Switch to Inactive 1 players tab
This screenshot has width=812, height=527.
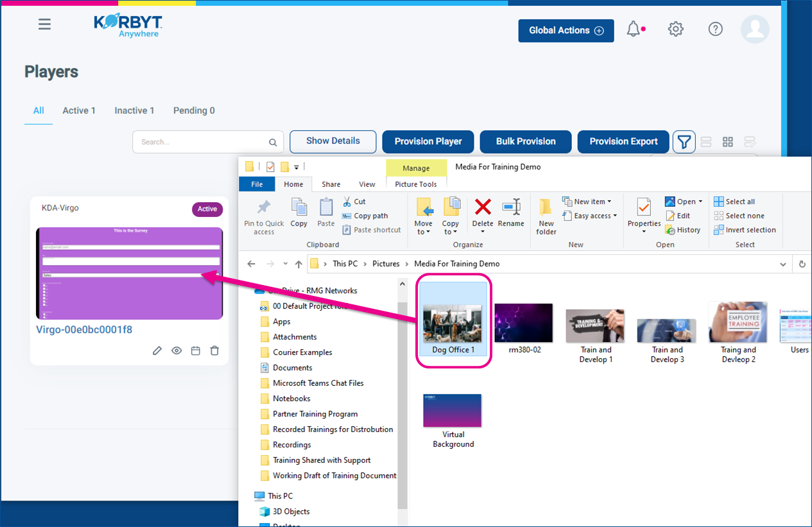(x=134, y=110)
